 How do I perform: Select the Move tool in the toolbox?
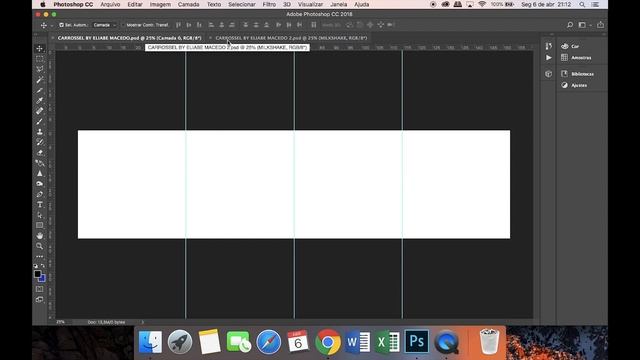point(40,48)
